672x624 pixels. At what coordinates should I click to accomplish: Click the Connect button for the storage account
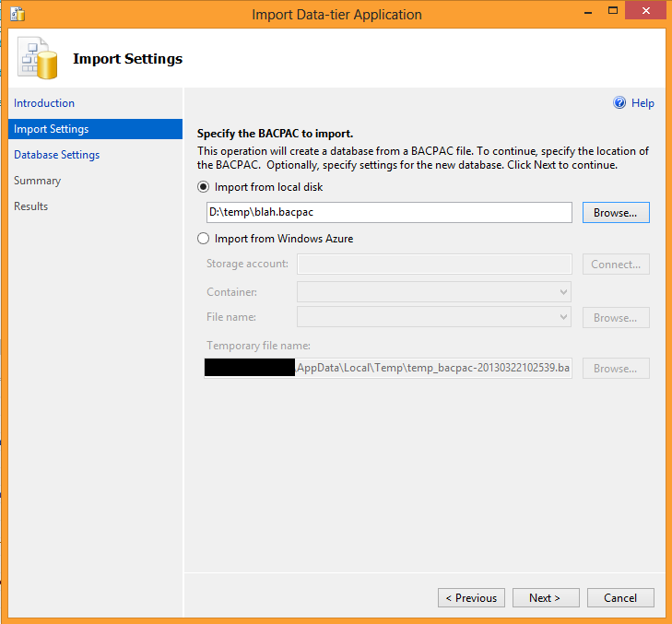[x=615, y=265]
